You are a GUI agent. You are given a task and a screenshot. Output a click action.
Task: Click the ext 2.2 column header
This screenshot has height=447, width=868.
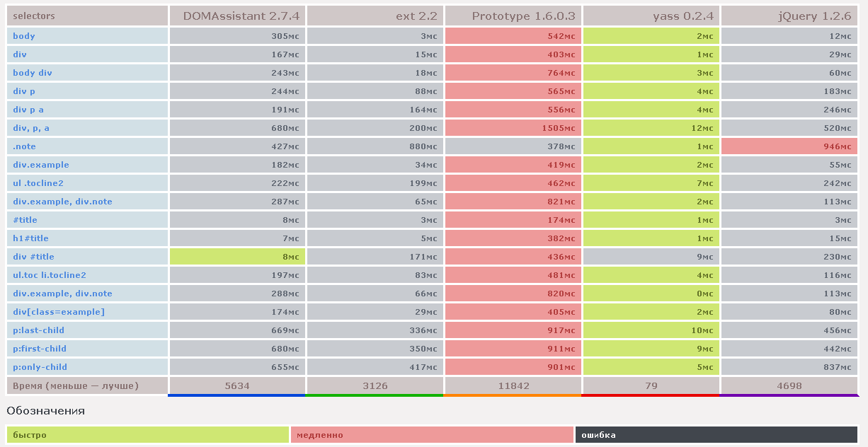pos(416,16)
